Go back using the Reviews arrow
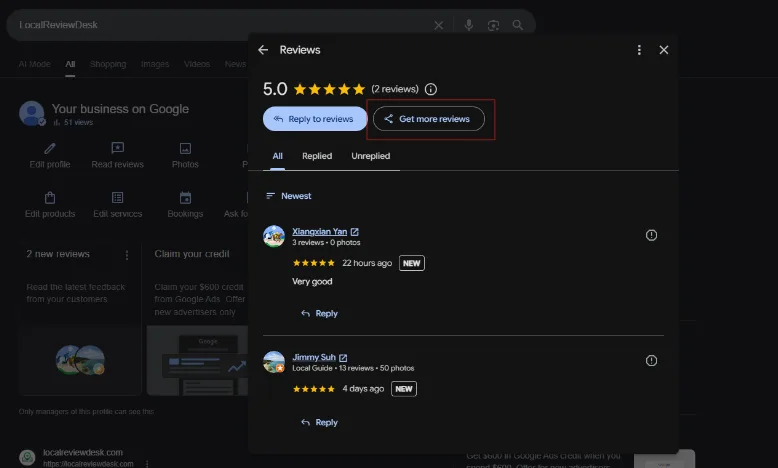Screen dimensions: 778x468 (263, 50)
